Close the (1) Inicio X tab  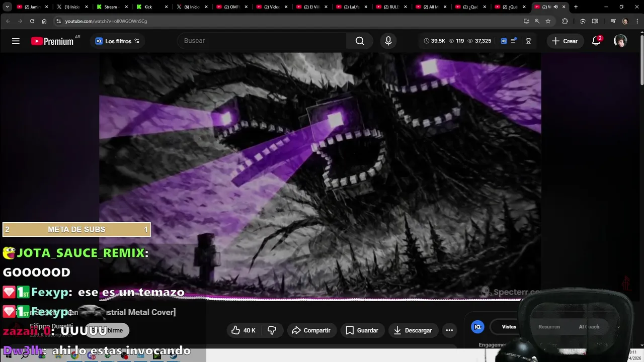tap(86, 7)
